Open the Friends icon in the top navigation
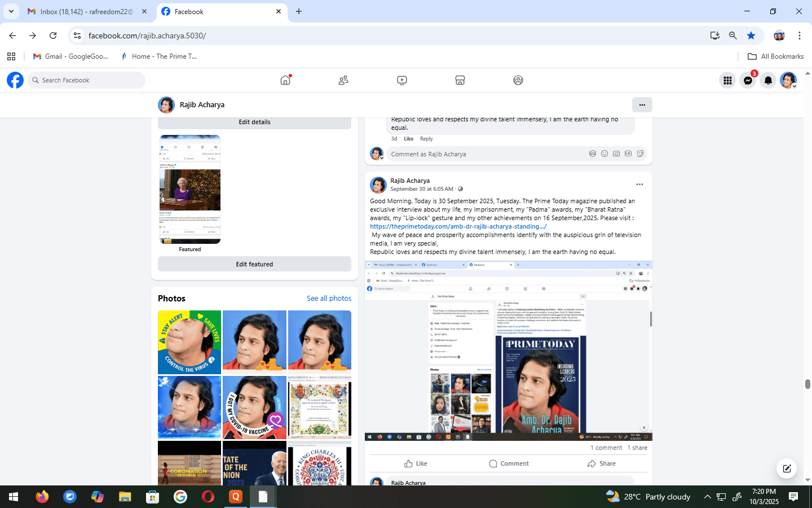The image size is (812, 508). [x=343, y=80]
